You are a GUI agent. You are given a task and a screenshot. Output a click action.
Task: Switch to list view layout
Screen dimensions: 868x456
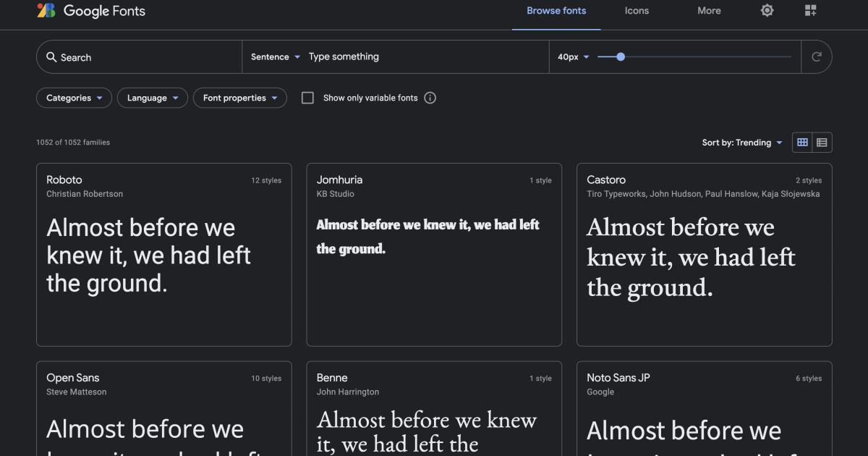pos(822,142)
